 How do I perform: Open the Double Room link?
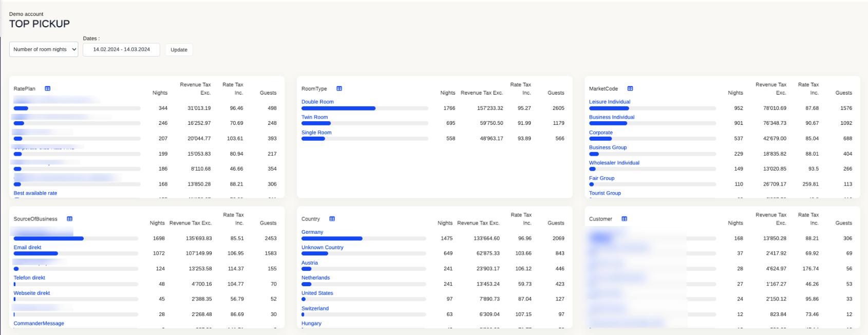click(317, 102)
